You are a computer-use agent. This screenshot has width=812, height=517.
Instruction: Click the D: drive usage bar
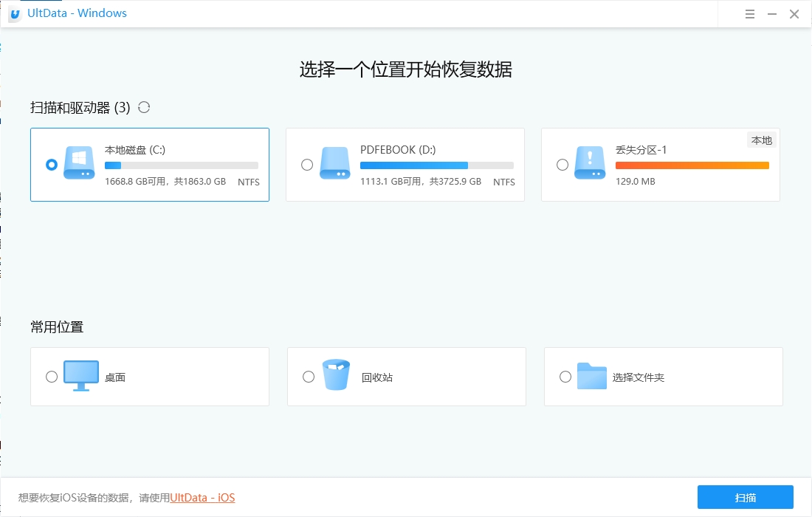pyautogui.click(x=436, y=165)
